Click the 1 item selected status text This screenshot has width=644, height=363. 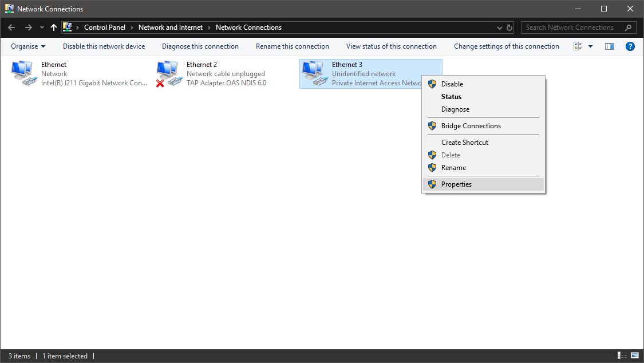pyautogui.click(x=65, y=356)
